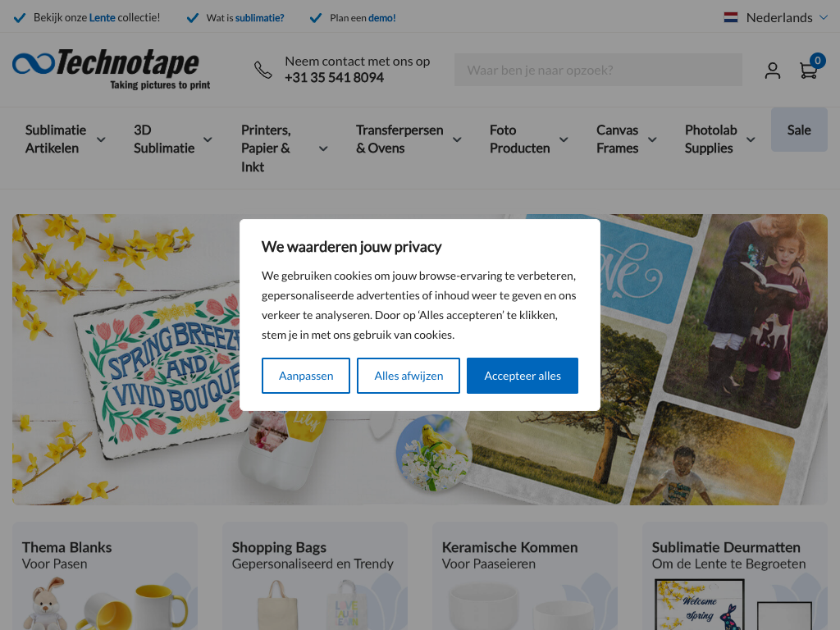Screen dimensions: 840x630
Task: Click Alles afwijzen to reject cookies
Action: [x=409, y=376]
